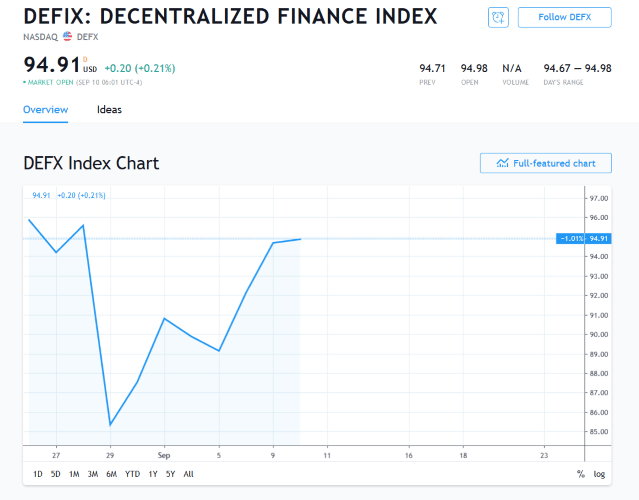Click the alarm clock alert icon

click(498, 18)
